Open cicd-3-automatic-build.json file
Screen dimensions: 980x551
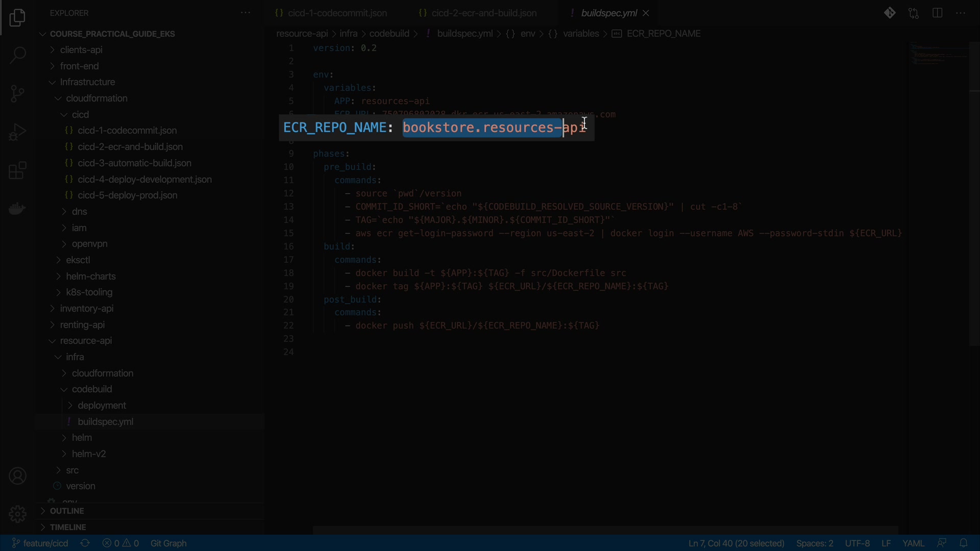pyautogui.click(x=134, y=163)
